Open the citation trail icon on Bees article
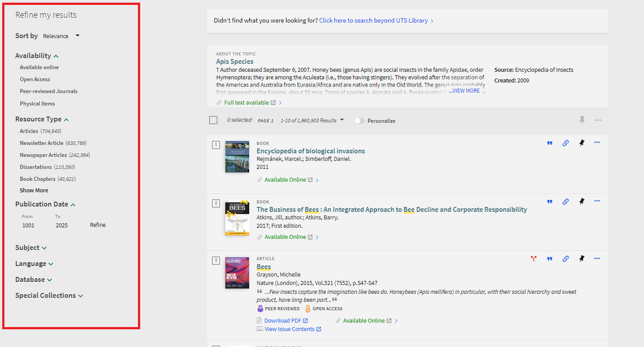Screen dimensions: 644x347 (534, 258)
